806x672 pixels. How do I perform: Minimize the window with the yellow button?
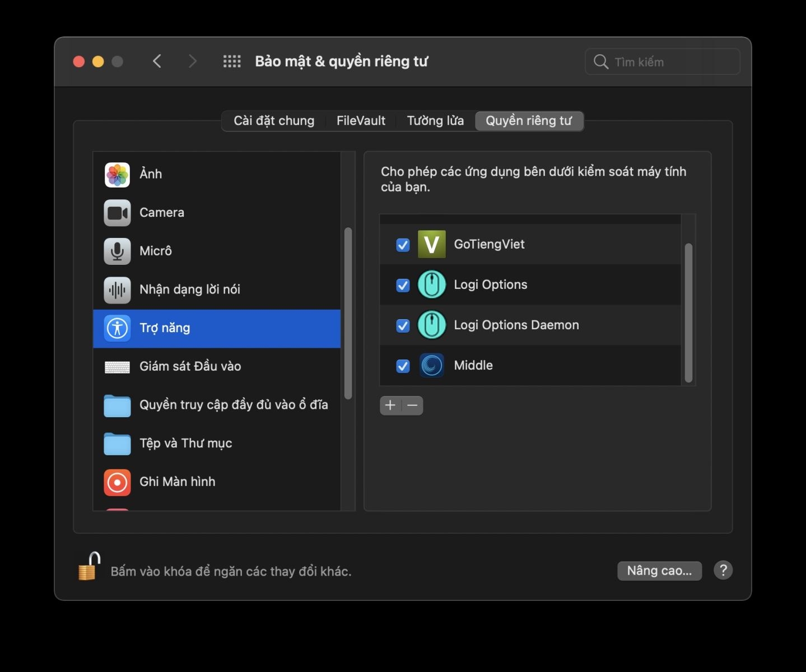[98, 62]
